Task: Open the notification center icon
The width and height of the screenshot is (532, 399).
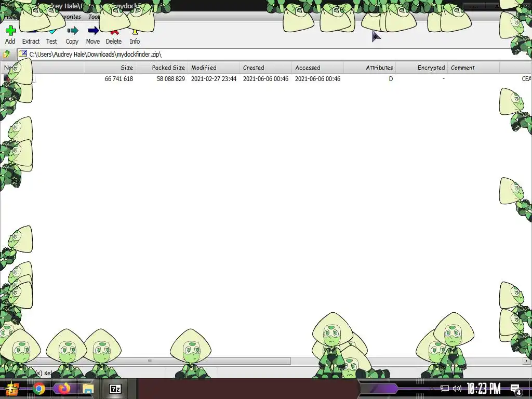Action: (516, 389)
